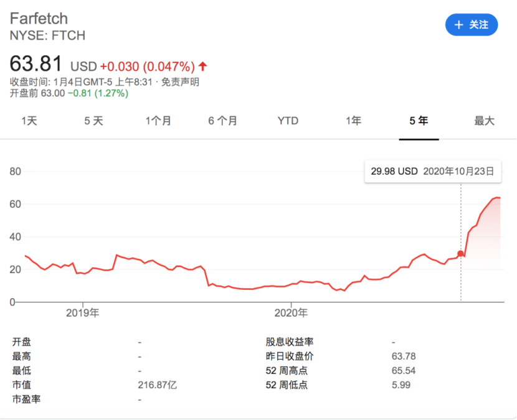Click the current price 63.81
517x420 pixels.
click(x=36, y=64)
